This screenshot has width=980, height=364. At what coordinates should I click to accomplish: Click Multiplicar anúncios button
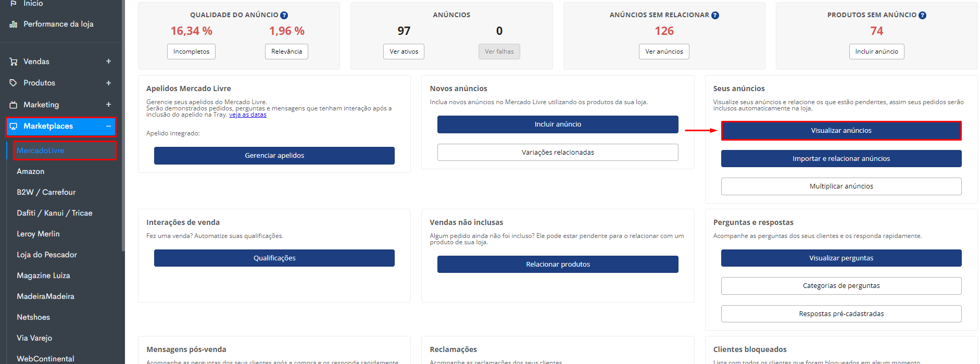(x=841, y=186)
